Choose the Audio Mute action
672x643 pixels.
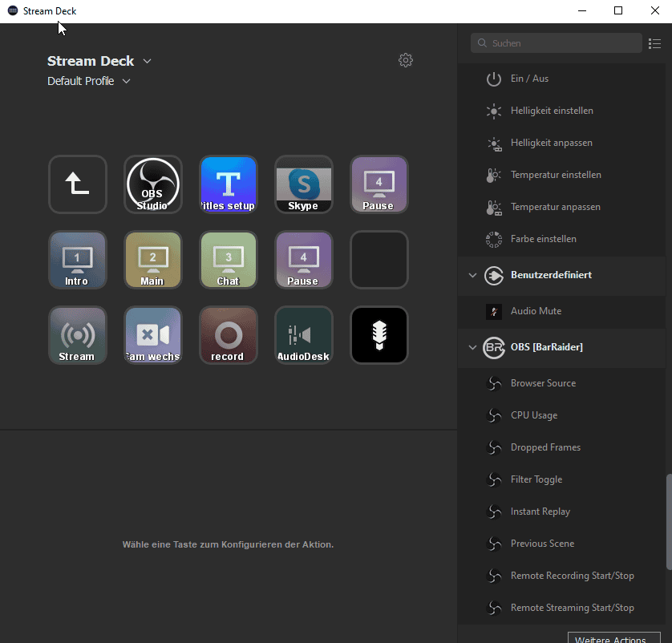[x=561, y=311]
